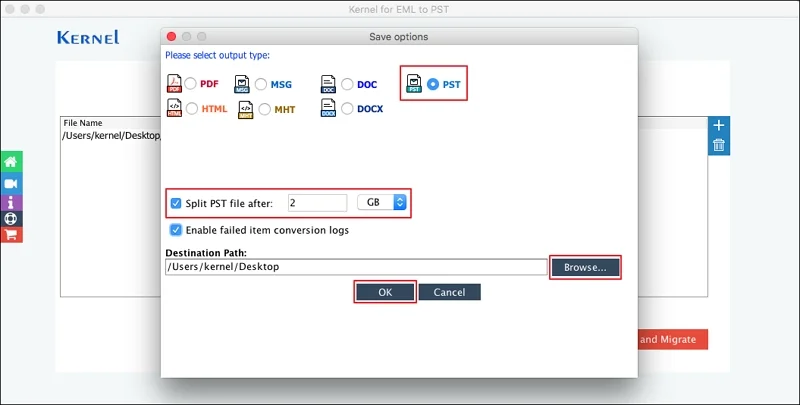The height and width of the screenshot is (405, 800).
Task: Click the PST file format icon
Action: click(414, 84)
